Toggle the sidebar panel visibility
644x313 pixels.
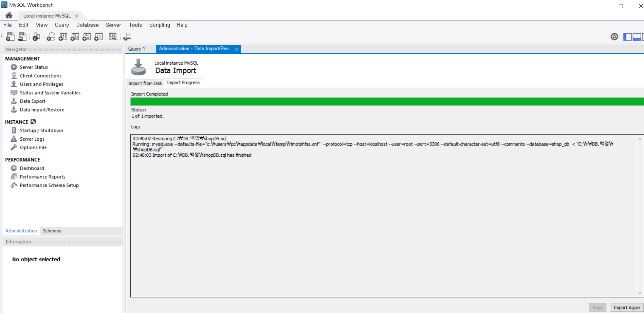(628, 37)
